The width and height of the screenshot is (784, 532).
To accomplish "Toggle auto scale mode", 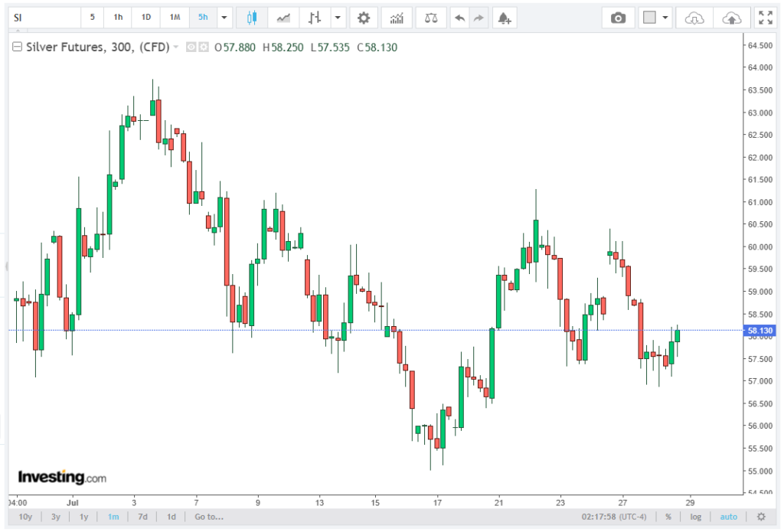I will [729, 517].
